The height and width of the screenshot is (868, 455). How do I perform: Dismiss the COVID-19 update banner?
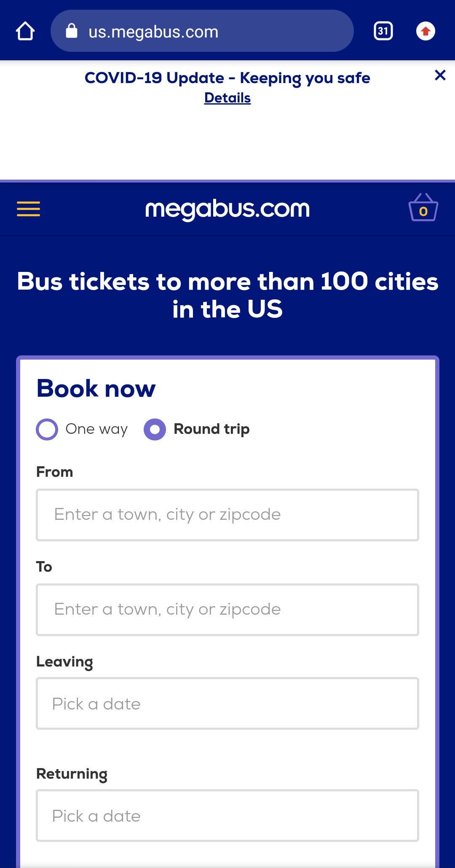(x=440, y=75)
